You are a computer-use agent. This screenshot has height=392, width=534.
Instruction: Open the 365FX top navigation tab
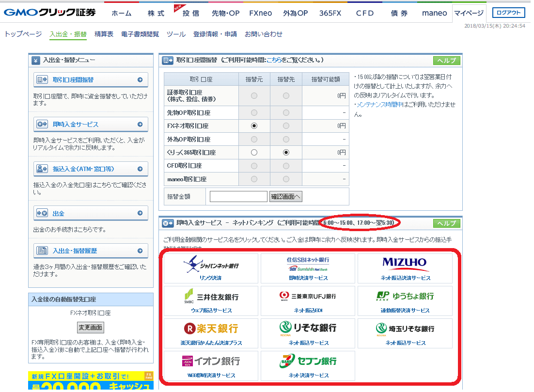(330, 13)
